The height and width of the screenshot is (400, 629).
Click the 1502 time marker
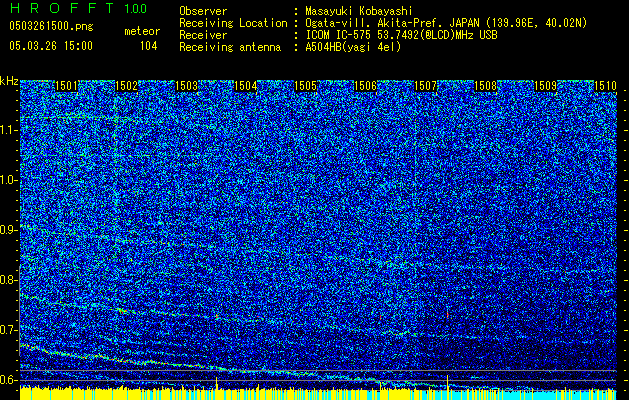[126, 86]
